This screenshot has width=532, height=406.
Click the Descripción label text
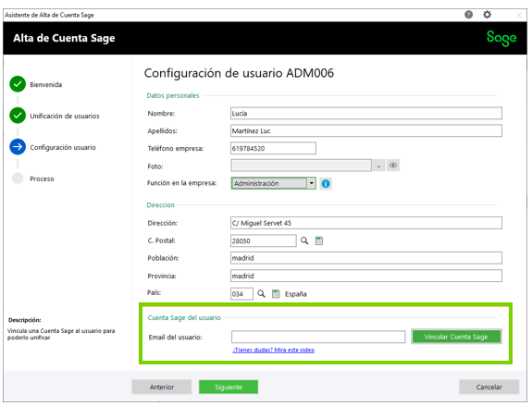point(24,320)
